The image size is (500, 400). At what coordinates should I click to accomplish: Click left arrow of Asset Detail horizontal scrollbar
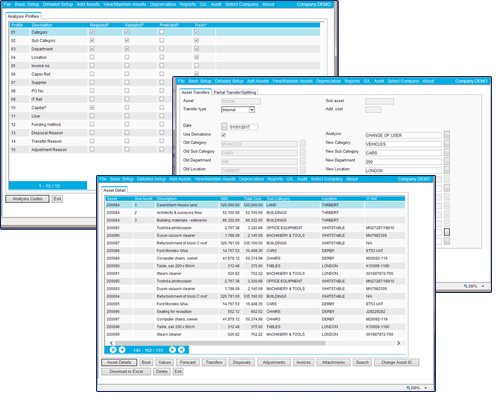click(x=111, y=343)
